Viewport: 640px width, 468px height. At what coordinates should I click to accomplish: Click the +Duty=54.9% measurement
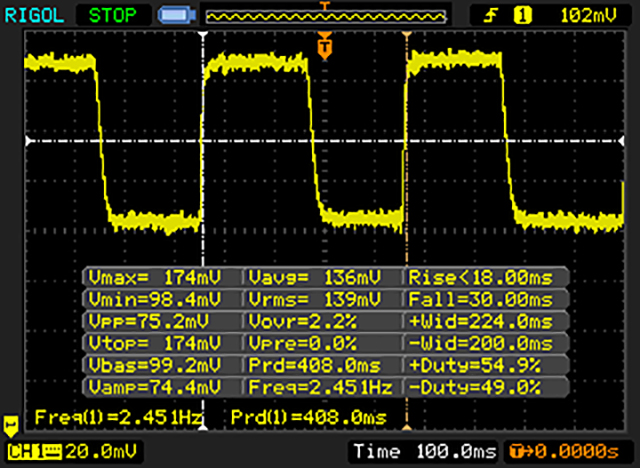[474, 365]
